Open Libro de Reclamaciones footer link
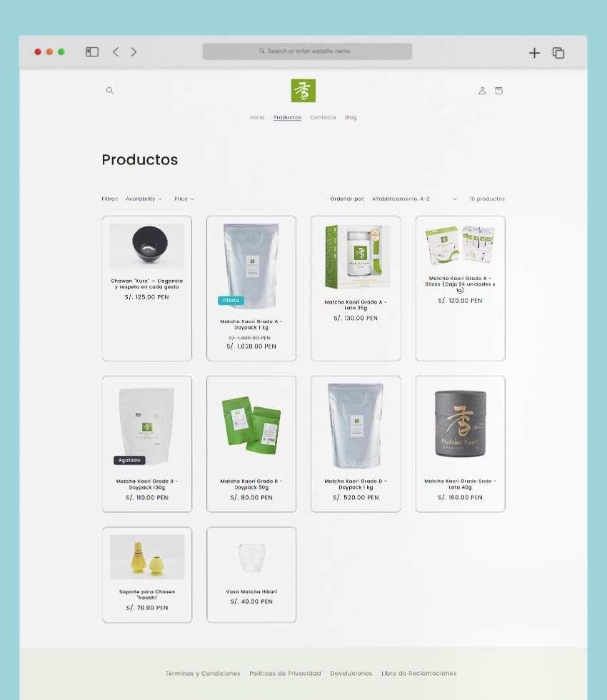607x700 pixels. point(418,674)
